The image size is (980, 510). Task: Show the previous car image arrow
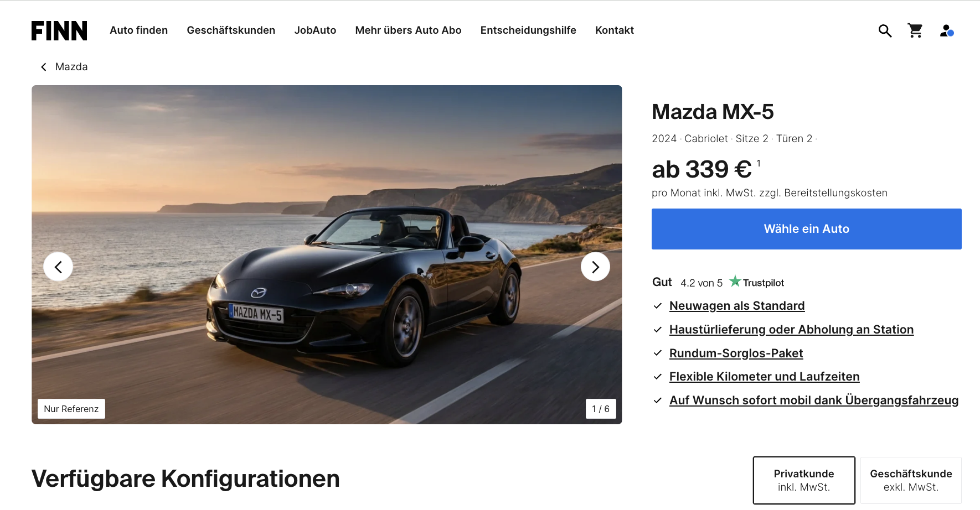tap(58, 267)
